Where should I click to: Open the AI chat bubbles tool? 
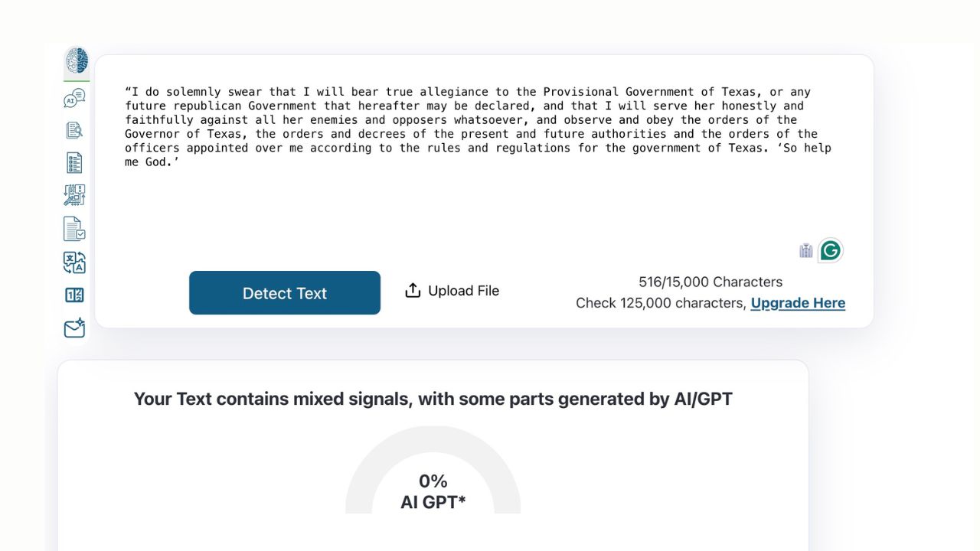click(x=74, y=98)
